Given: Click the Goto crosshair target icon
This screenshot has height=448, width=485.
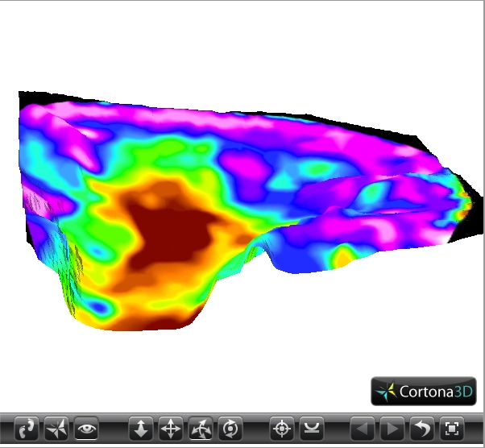Looking at the screenshot, I should pyautogui.click(x=282, y=429).
